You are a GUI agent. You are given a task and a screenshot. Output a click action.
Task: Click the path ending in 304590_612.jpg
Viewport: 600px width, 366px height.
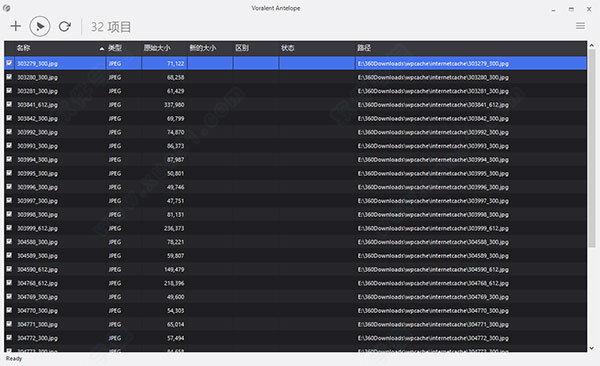433,270
